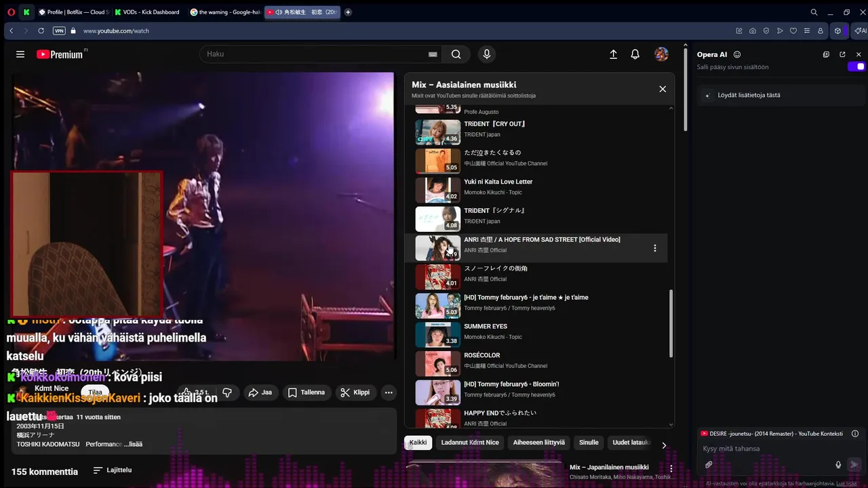
Task: Expand sort comments Lajittelu
Action: pyautogui.click(x=113, y=470)
